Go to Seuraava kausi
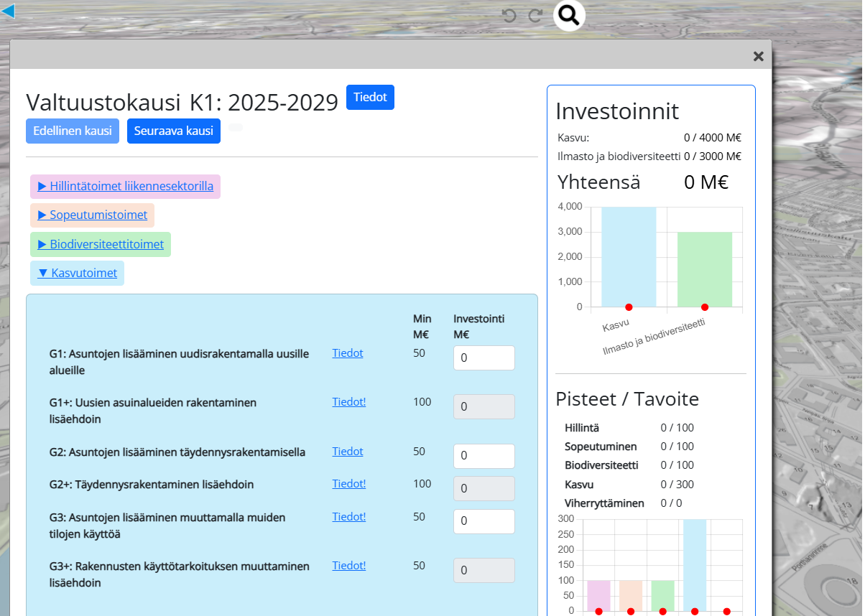865x616 pixels. (173, 131)
